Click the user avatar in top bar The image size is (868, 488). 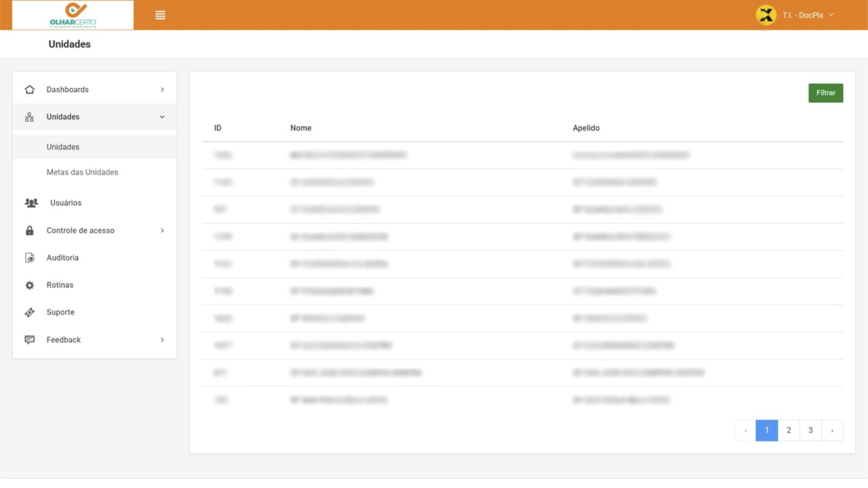pos(766,15)
